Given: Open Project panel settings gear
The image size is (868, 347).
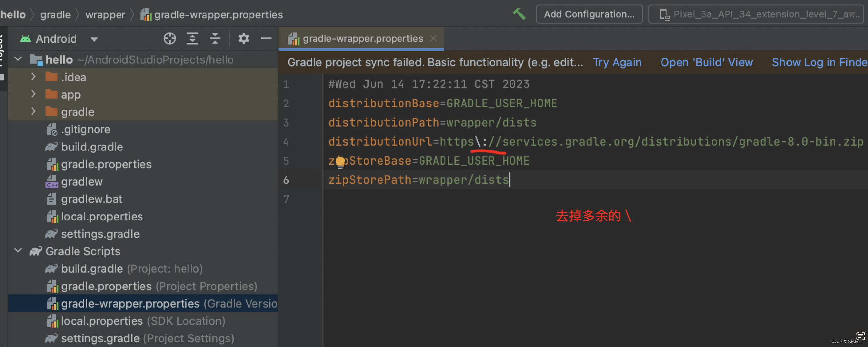Looking at the screenshot, I should 244,39.
